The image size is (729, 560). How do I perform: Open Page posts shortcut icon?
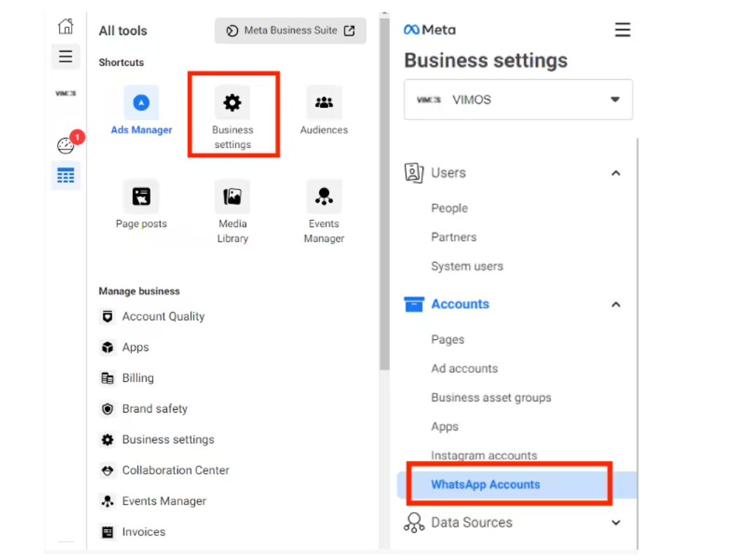pos(141,197)
